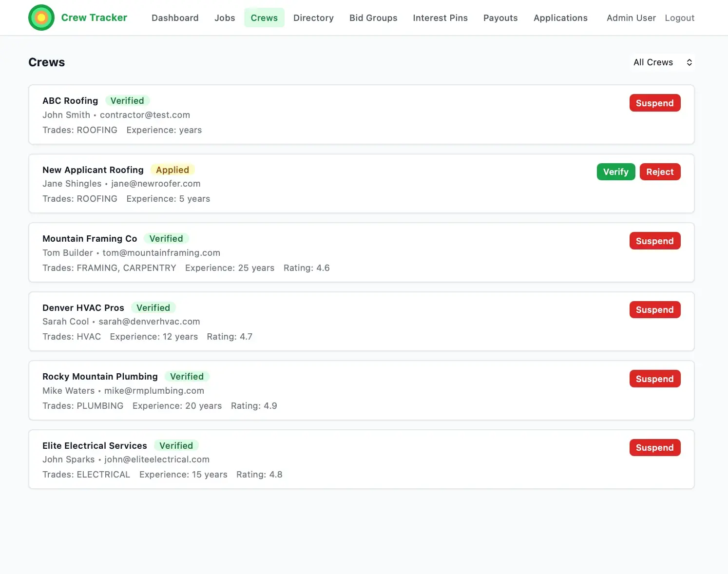
Task: Open the Applications page
Action: tap(560, 18)
